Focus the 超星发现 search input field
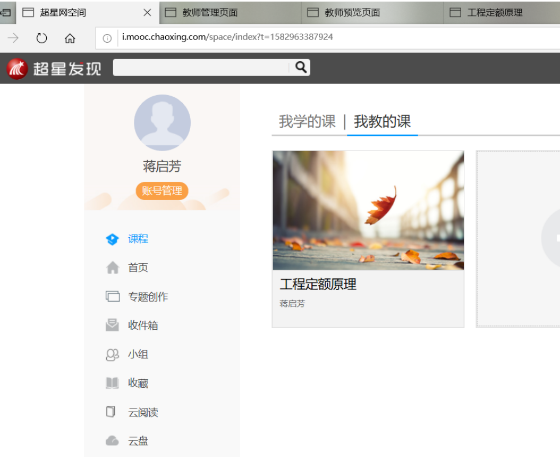Screen dimensions: 560x457 [202, 67]
